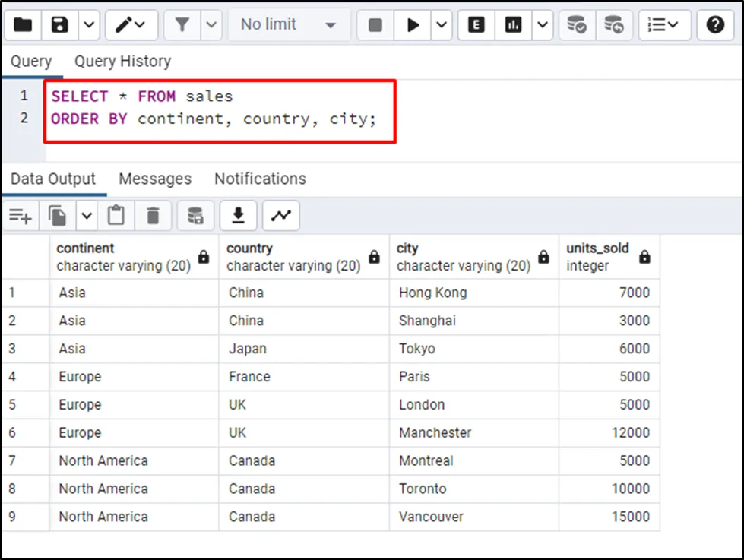Open the No limit rows dropdown
The width and height of the screenshot is (744, 560).
[x=289, y=25]
